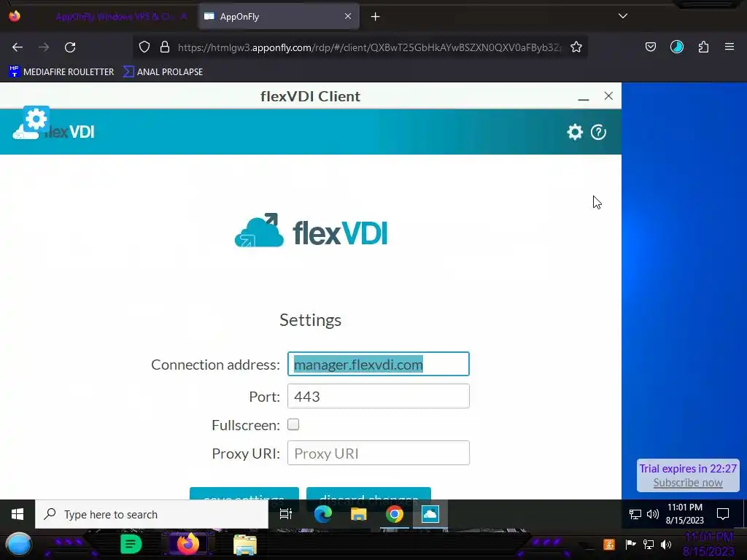This screenshot has height=560, width=747.
Task: Click the Proxy URI input field
Action: coord(379,453)
